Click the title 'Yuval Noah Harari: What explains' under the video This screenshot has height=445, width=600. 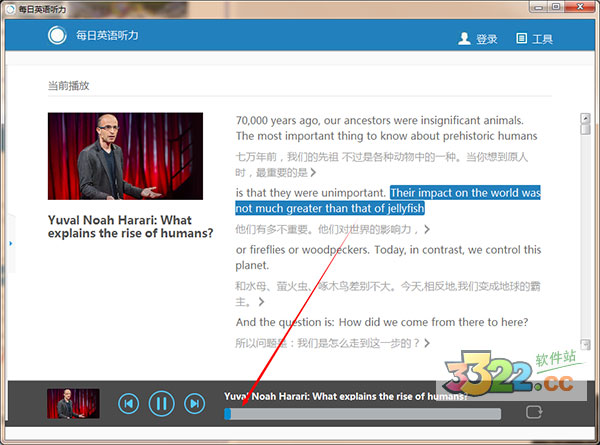pyautogui.click(x=130, y=227)
